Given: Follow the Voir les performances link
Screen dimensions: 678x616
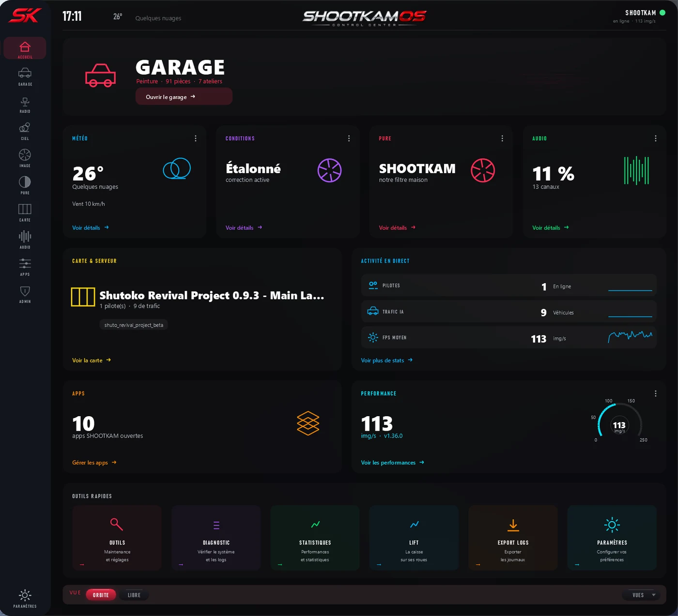Looking at the screenshot, I should [x=393, y=463].
